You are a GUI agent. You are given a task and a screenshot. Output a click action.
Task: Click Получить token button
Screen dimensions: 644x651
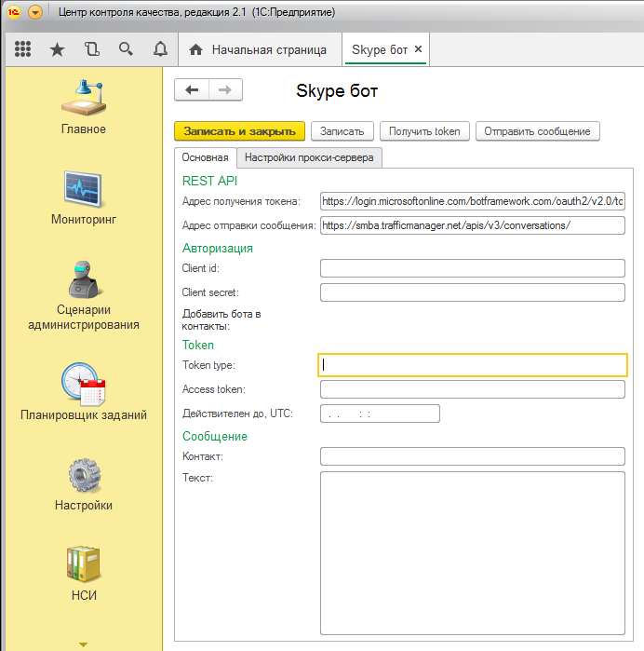pyautogui.click(x=424, y=131)
